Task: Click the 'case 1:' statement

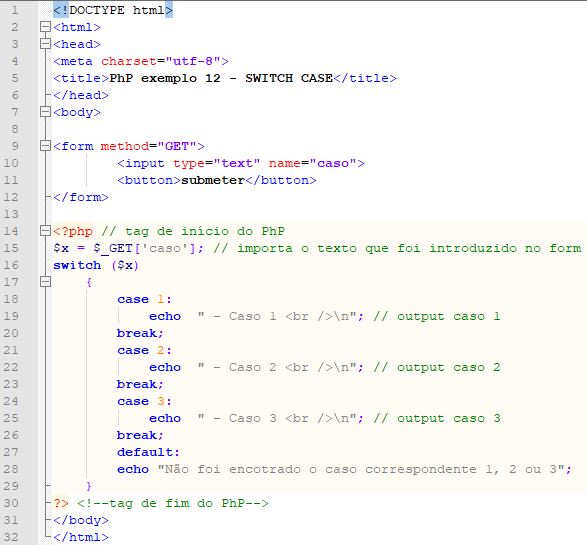Action: coord(145,299)
